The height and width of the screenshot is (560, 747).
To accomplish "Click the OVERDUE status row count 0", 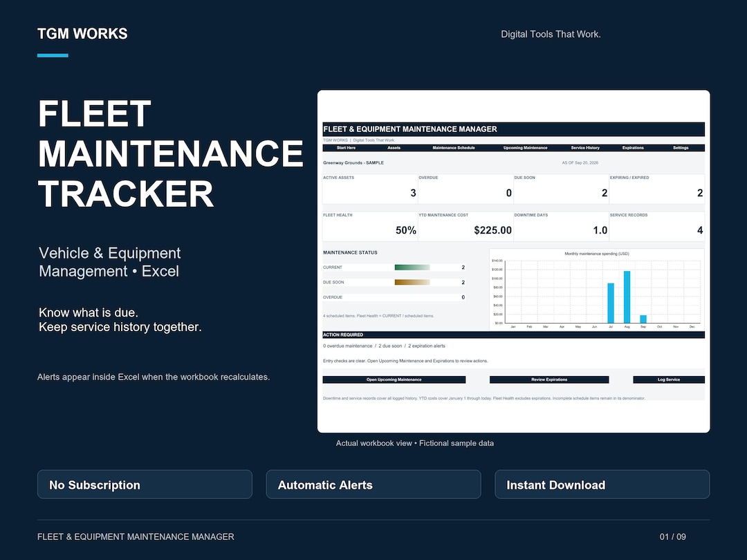I will [463, 297].
